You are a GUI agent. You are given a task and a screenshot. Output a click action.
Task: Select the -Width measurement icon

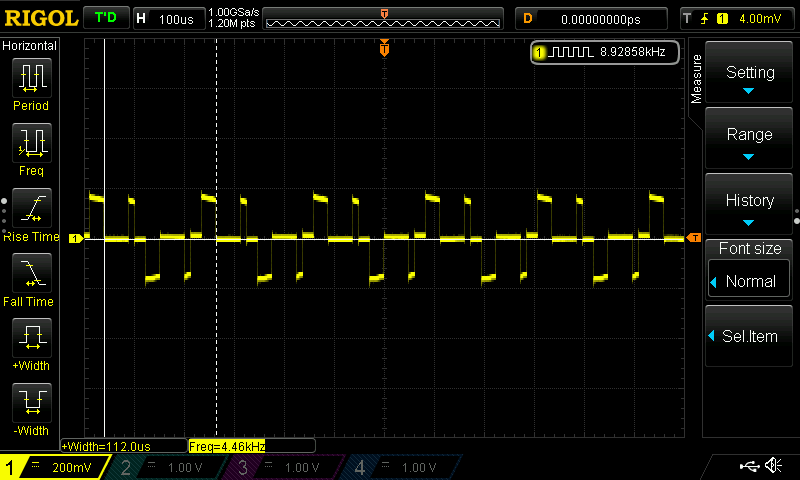point(32,402)
